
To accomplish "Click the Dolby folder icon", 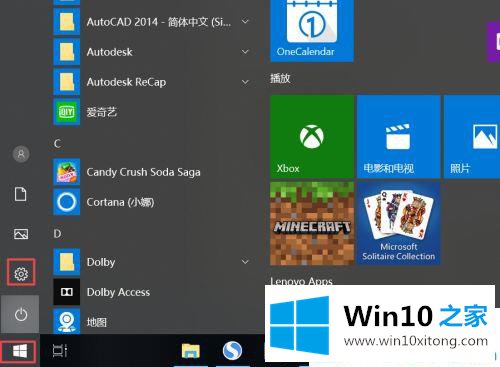I will pos(67,262).
